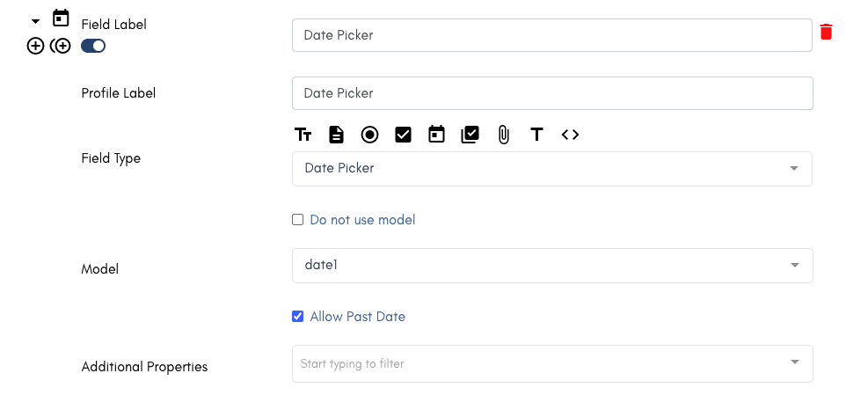
Task: Expand the Additional Properties filter dropdown
Action: (x=551, y=363)
